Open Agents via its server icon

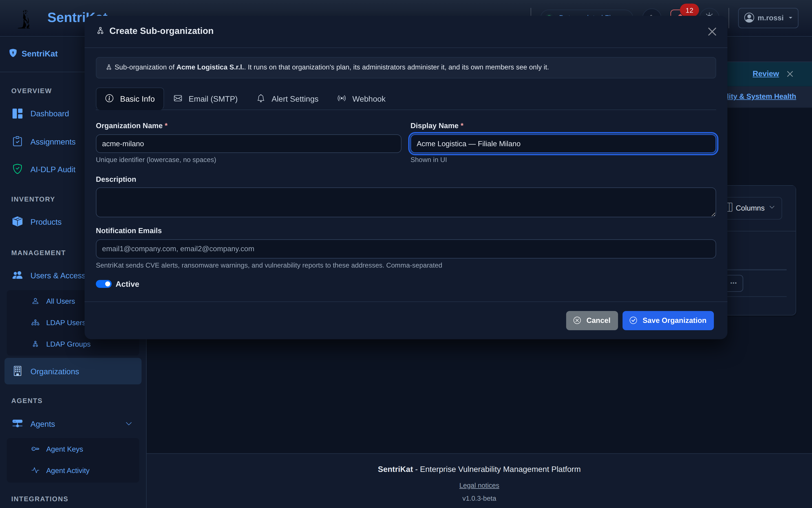[x=17, y=424]
